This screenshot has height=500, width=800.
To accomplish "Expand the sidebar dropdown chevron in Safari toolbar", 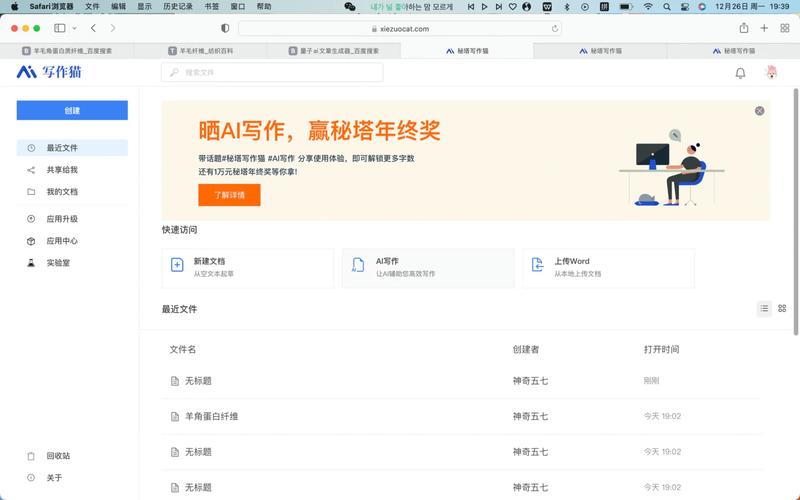I will (x=74, y=28).
